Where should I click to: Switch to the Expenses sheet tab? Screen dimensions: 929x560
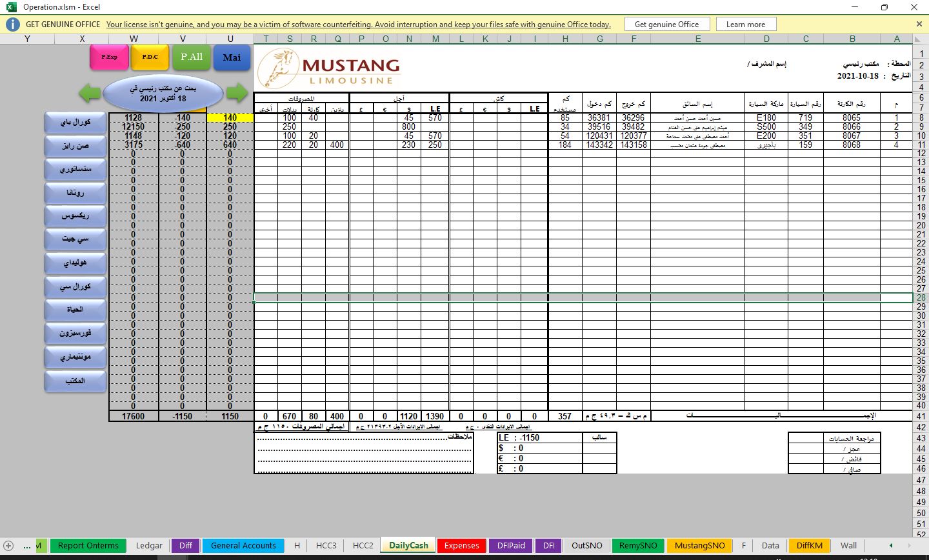pos(461,546)
